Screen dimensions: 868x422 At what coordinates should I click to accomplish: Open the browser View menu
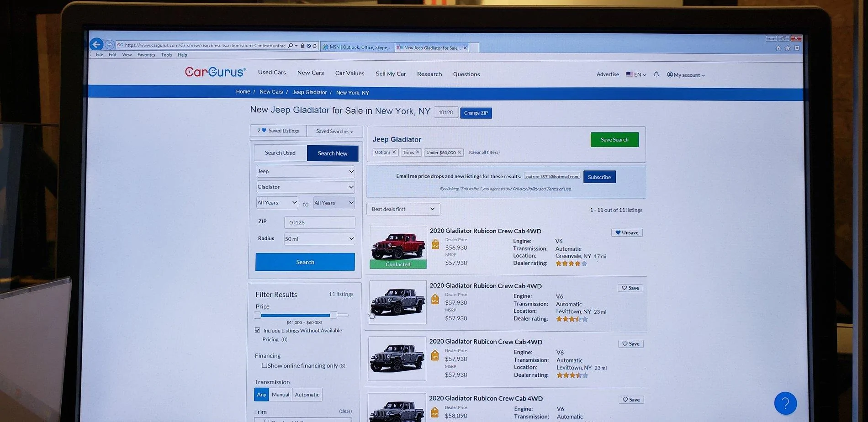(x=127, y=55)
